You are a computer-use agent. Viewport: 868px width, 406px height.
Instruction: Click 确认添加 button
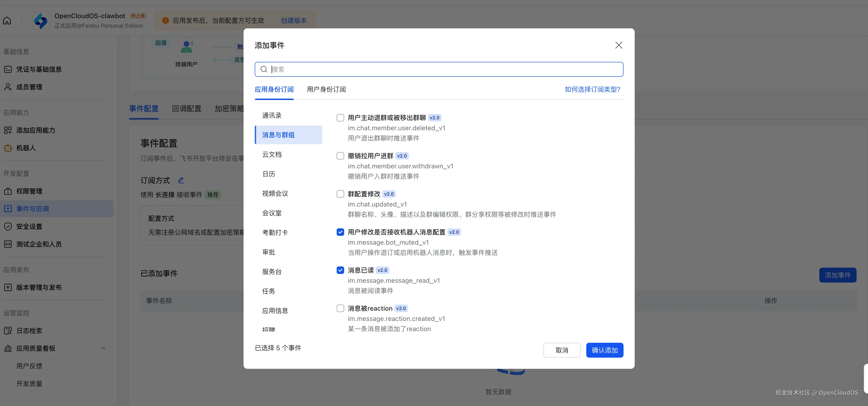[604, 350]
